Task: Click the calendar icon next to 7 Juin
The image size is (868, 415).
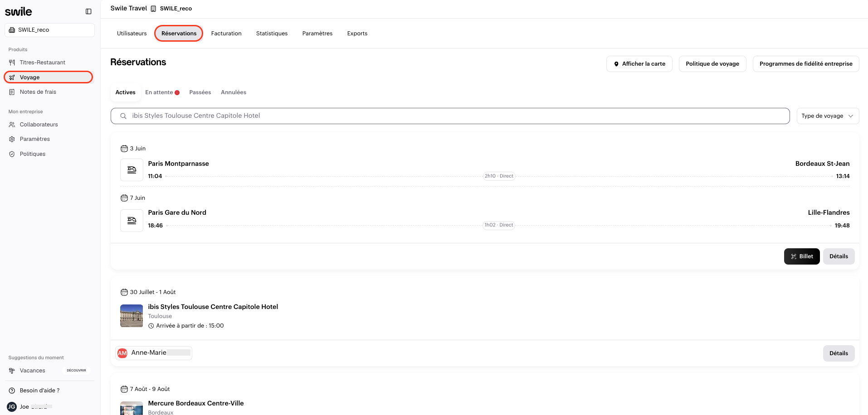Action: [x=124, y=198]
